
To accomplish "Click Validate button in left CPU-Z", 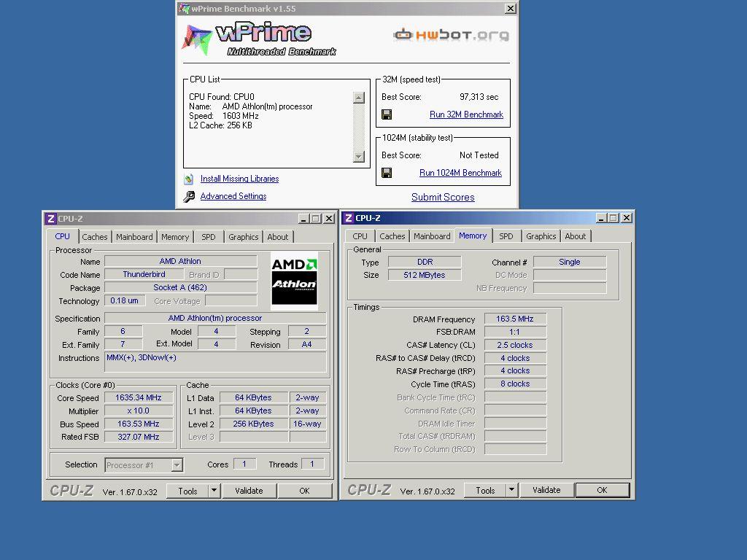I will 249,491.
